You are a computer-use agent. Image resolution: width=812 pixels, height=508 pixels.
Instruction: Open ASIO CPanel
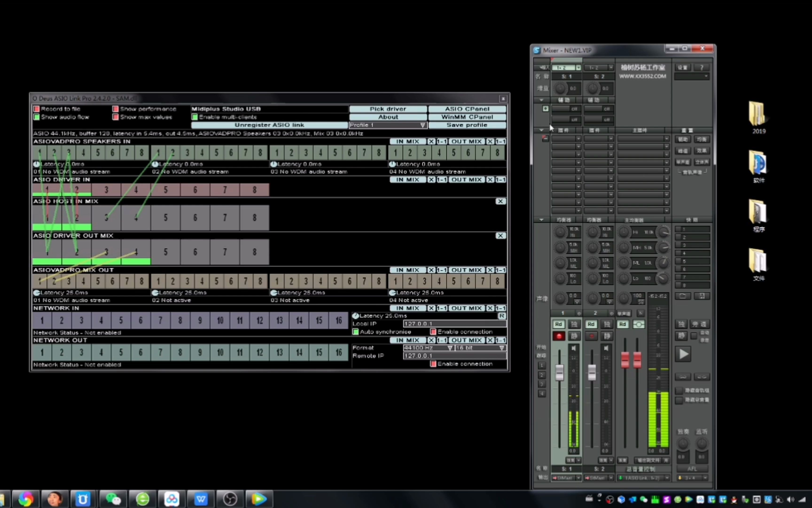[x=467, y=109]
